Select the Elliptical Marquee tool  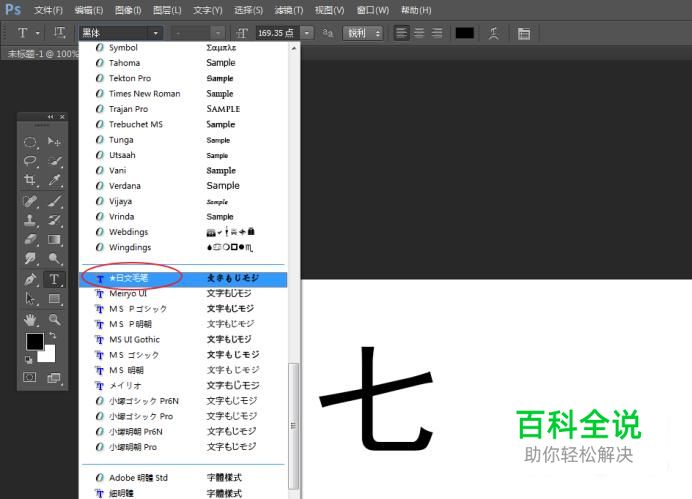point(30,142)
